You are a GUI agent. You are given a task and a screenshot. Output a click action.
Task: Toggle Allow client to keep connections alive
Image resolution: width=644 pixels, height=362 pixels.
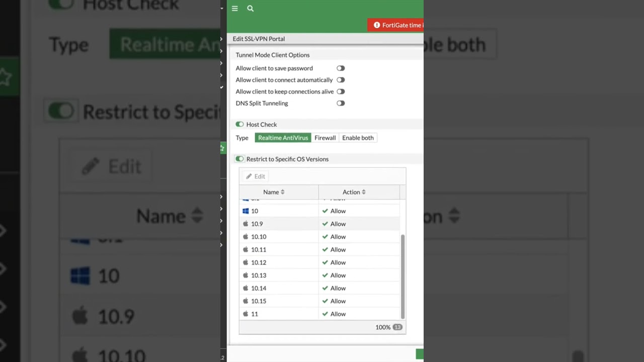coord(341,92)
